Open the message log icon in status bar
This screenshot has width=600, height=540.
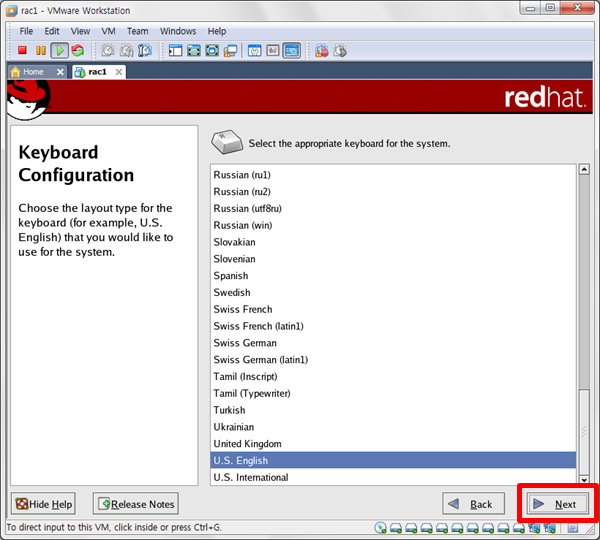coord(573,528)
